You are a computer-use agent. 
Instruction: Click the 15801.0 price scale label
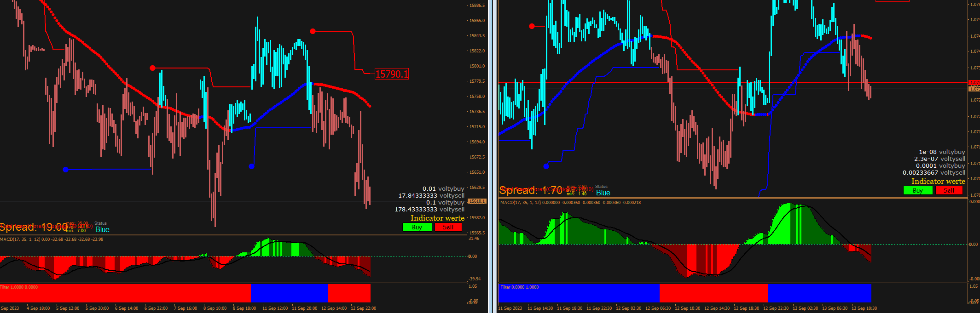point(477,66)
